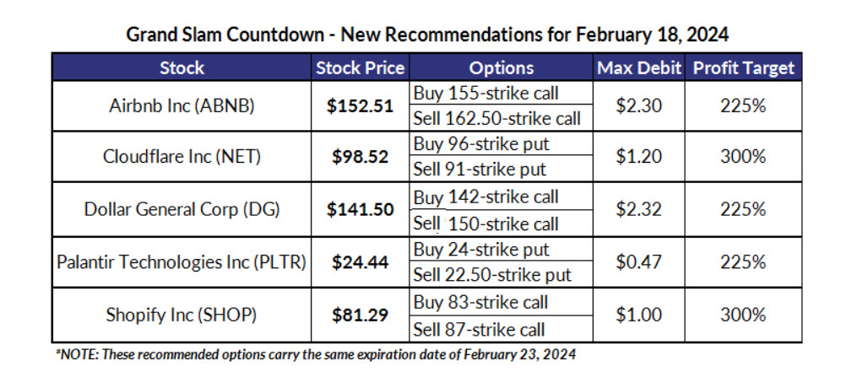Select the Dollar General Corp (DG) cell
Image resolution: width=868 pixels, height=388 pixels.
(x=182, y=210)
